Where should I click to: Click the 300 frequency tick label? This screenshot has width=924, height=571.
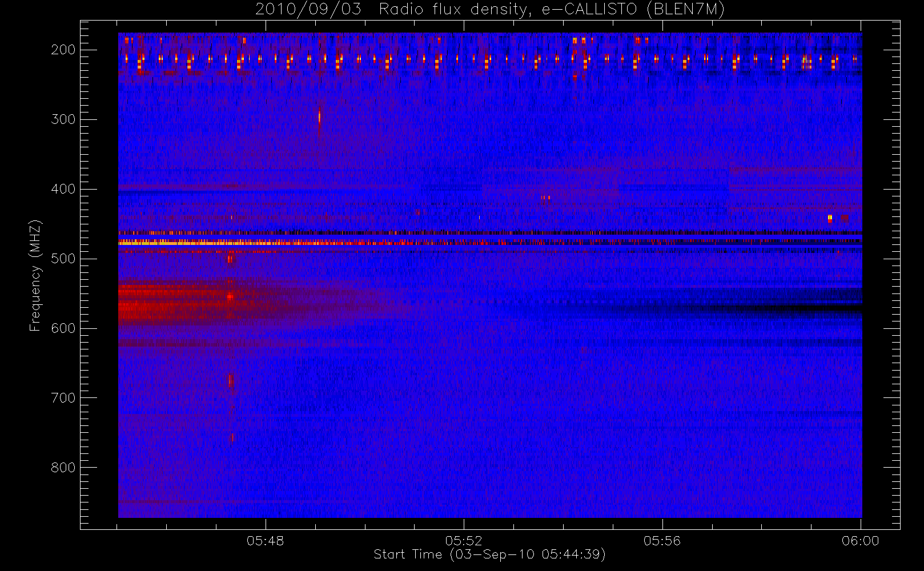(x=63, y=119)
